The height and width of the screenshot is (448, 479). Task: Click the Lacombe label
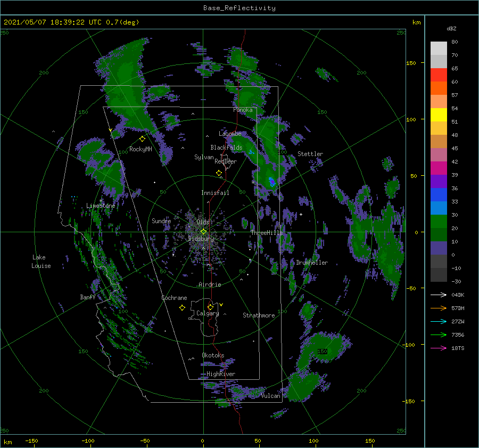click(x=230, y=134)
